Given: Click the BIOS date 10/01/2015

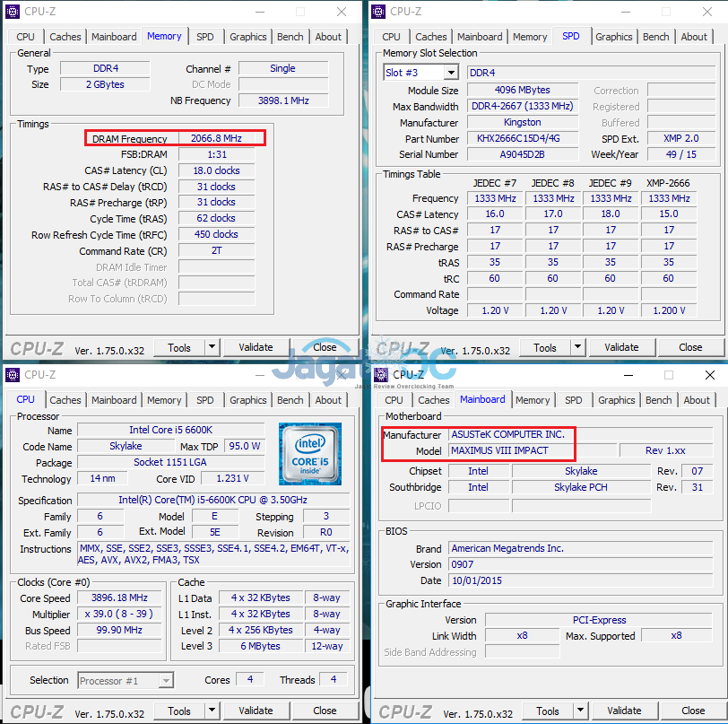Looking at the screenshot, I should pos(580,580).
